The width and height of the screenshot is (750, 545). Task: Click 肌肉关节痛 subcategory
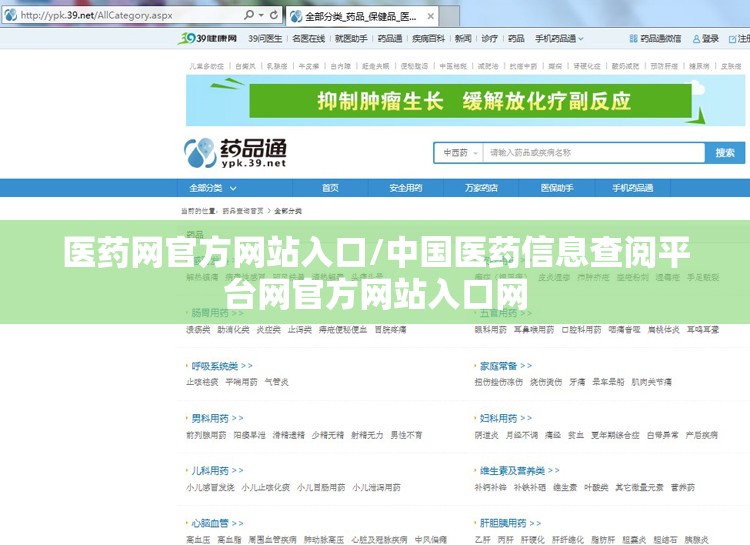click(x=651, y=382)
